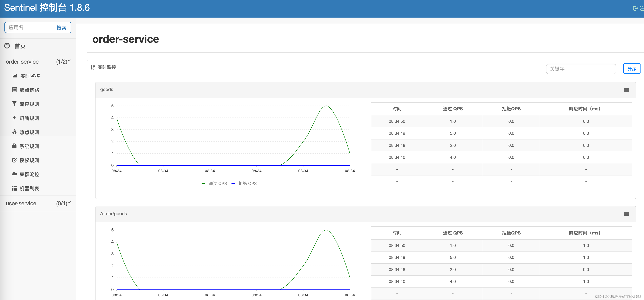Click 通过 QPS header in goods table

pos(453,109)
